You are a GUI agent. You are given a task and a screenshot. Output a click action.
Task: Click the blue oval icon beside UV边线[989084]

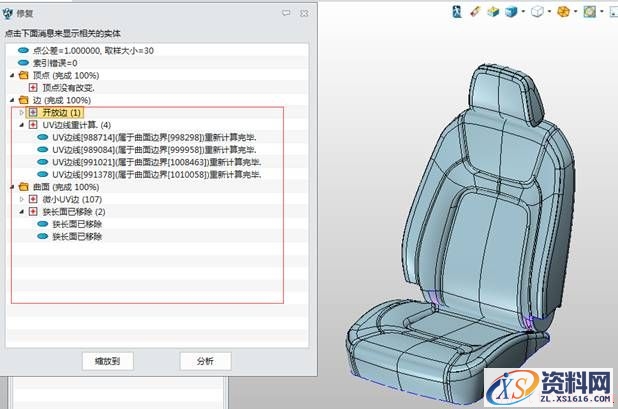pyautogui.click(x=43, y=150)
